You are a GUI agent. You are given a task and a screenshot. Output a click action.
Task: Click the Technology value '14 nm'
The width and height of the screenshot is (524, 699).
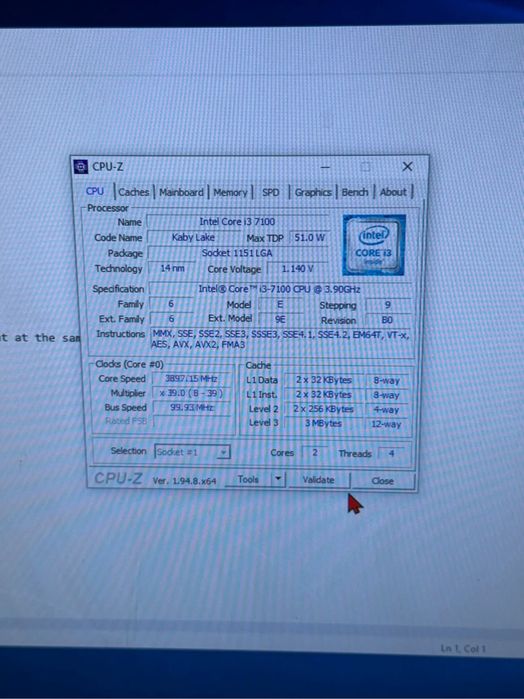(172, 268)
